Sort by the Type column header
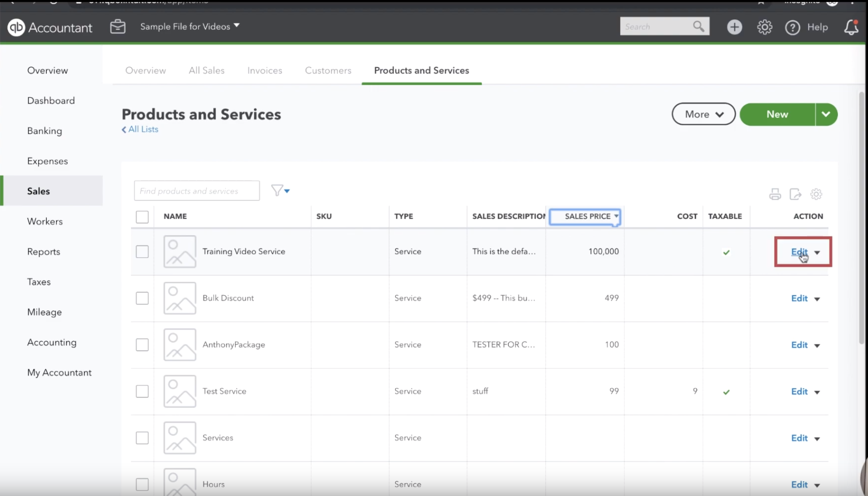This screenshot has height=496, width=868. [403, 216]
